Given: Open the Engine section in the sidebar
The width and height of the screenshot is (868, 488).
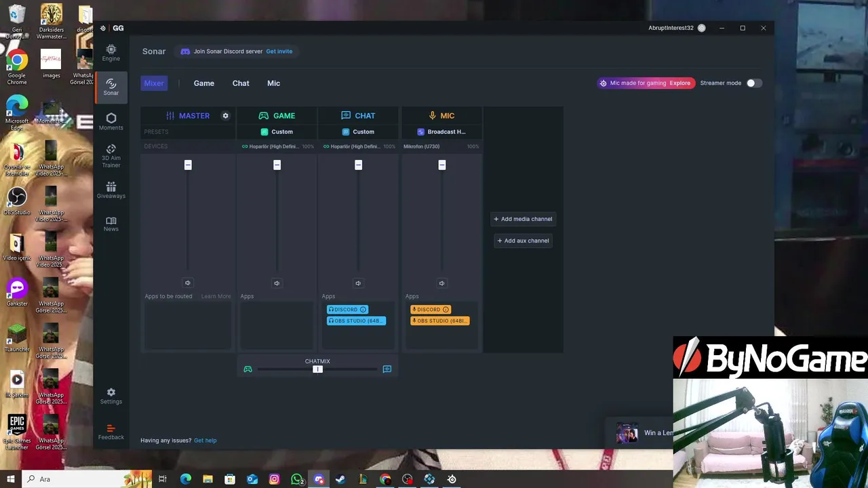Looking at the screenshot, I should (111, 53).
